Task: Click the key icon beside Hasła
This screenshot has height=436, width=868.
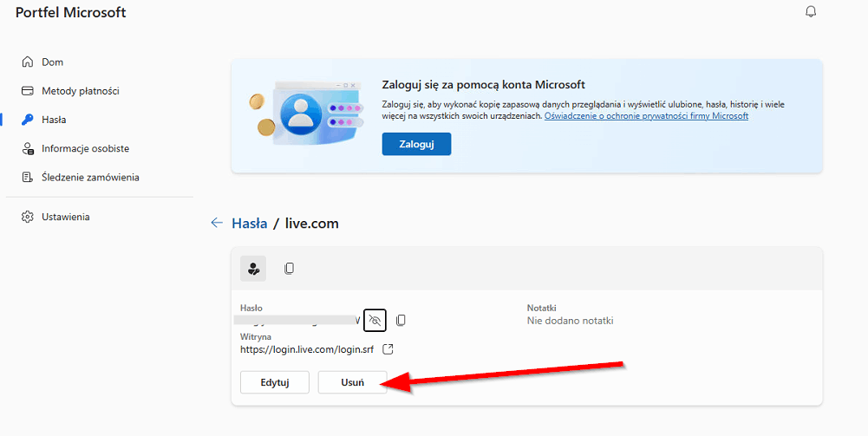Action: pyautogui.click(x=27, y=120)
